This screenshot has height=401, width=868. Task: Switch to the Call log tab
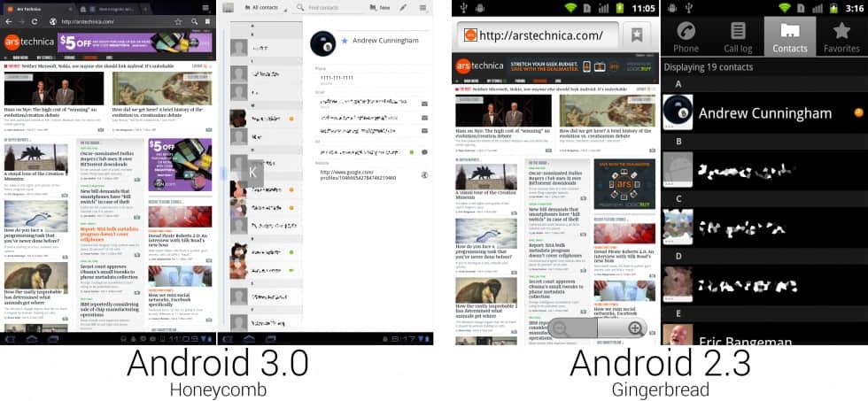738,36
